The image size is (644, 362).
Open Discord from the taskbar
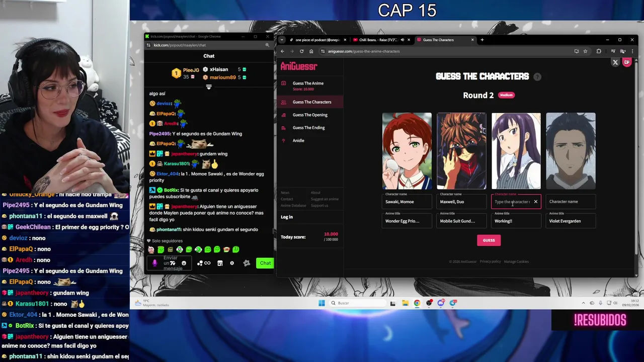(441, 303)
